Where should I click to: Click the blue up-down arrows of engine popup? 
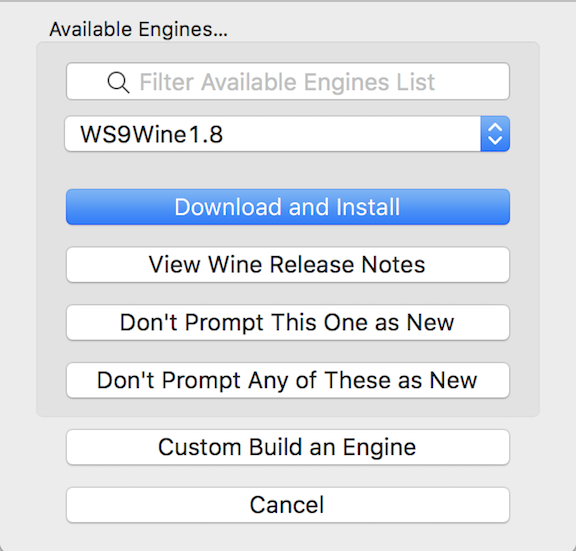coord(495,134)
